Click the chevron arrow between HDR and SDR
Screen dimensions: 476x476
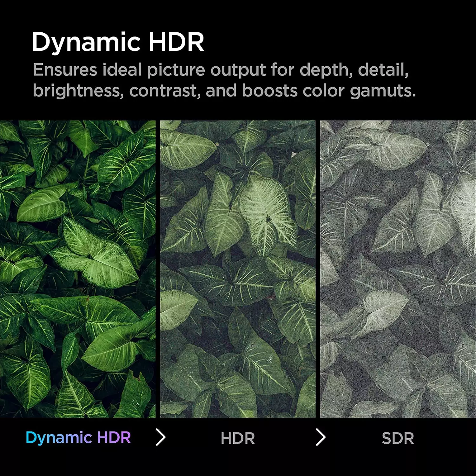[x=321, y=437]
